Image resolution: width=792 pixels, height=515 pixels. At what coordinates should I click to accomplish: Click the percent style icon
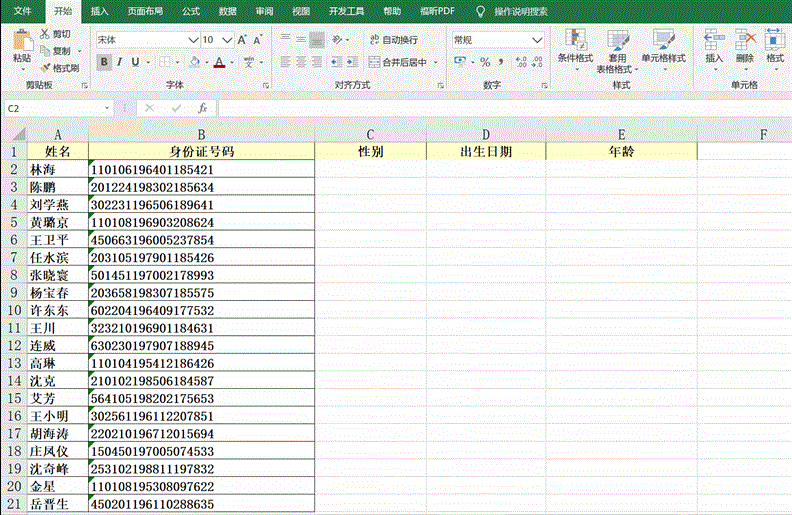tap(485, 62)
